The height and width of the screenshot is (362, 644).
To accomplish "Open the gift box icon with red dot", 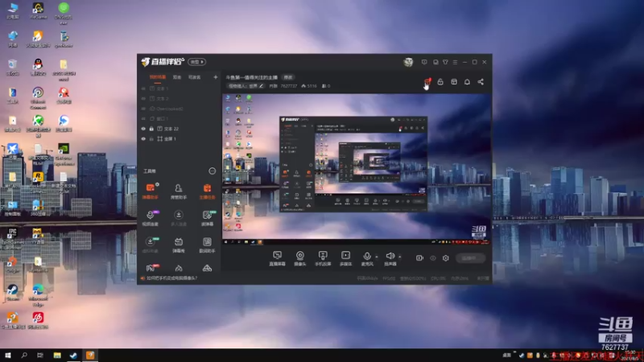I will [x=427, y=82].
